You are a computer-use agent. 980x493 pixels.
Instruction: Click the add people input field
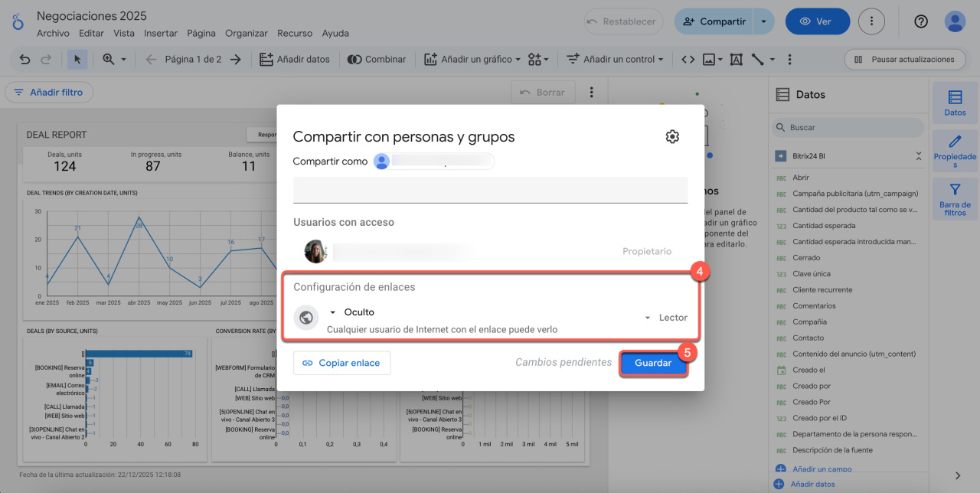pos(490,189)
